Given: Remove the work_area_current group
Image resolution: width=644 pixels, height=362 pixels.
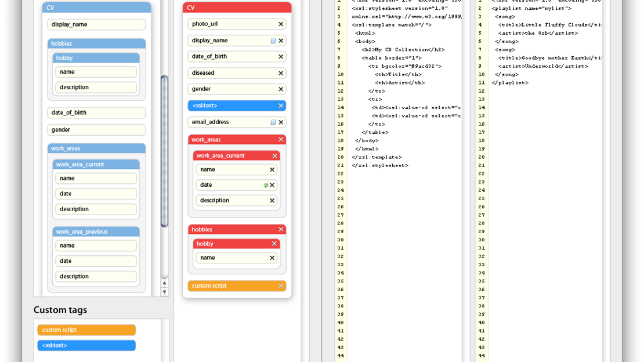Looking at the screenshot, I should point(274,155).
